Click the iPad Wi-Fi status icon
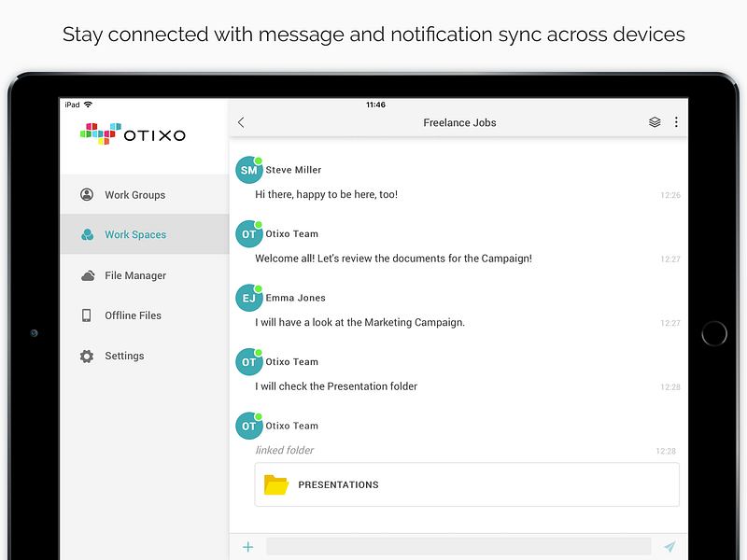 [88, 105]
